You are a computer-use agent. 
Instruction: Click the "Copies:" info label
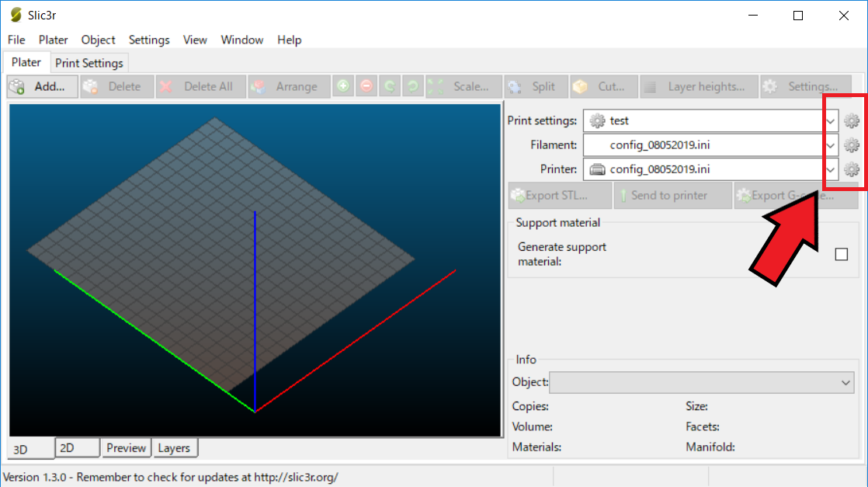[x=530, y=406]
